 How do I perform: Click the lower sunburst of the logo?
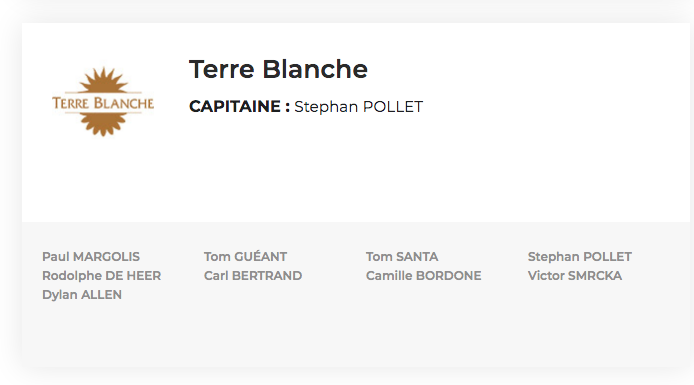103,124
